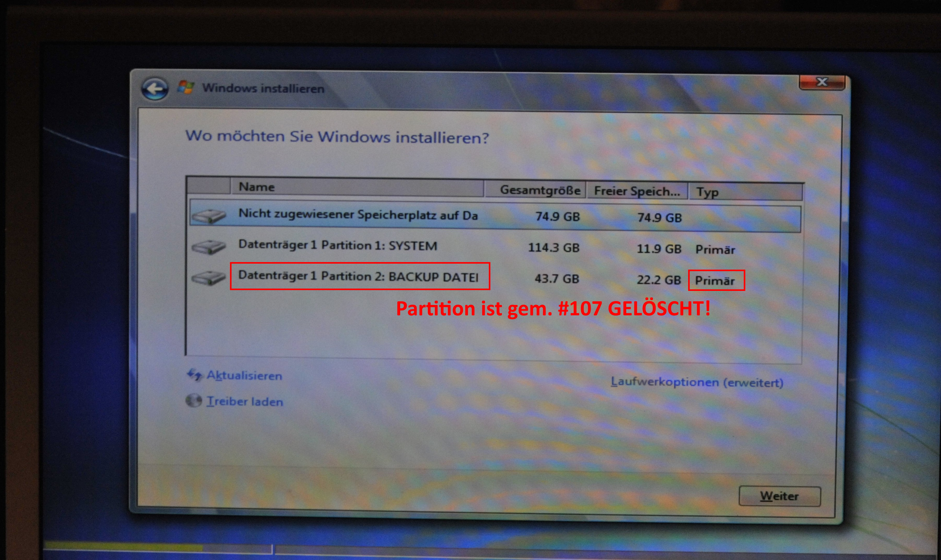The image size is (941, 560).
Task: Click Primär type in BACKUP DATEI row
Action: [x=715, y=281]
